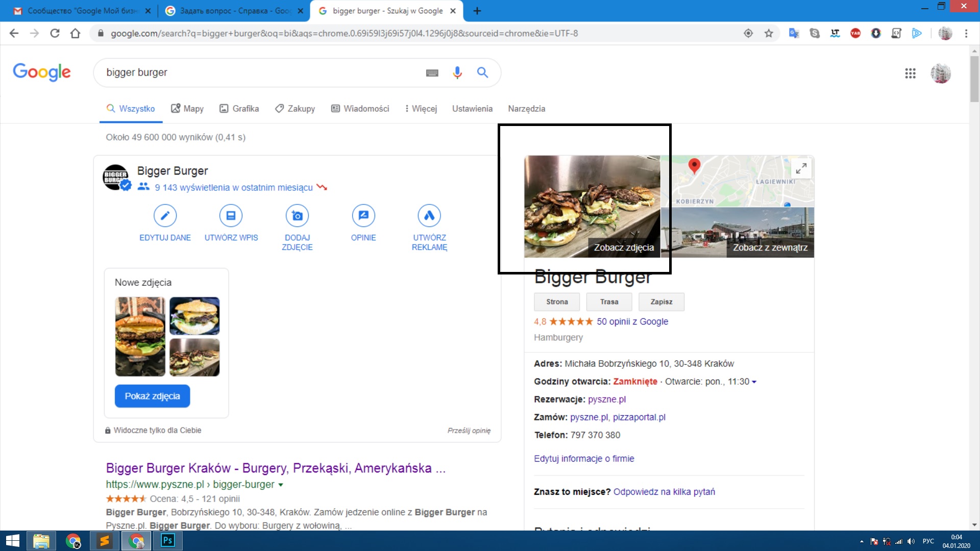Switch to the Grafika tab
This screenshot has width=980, height=551.
pyautogui.click(x=239, y=109)
